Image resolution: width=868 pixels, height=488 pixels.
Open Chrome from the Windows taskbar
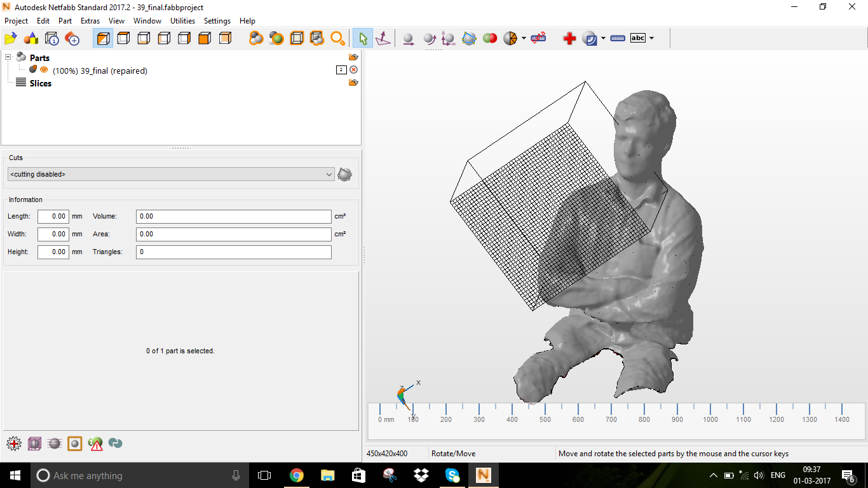click(x=296, y=475)
